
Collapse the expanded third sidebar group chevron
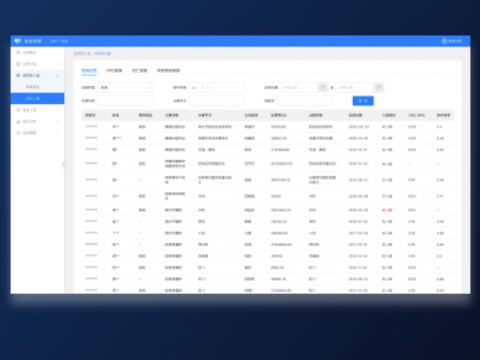(x=58, y=76)
